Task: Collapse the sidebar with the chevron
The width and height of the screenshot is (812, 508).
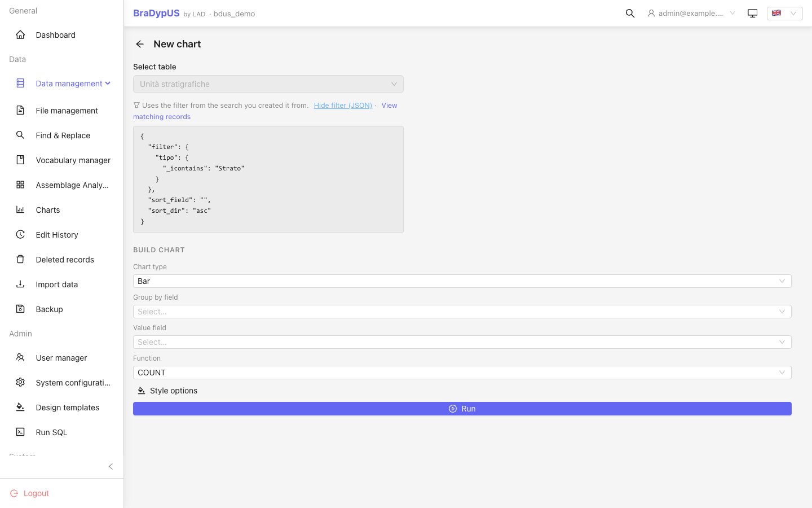Action: tap(111, 466)
